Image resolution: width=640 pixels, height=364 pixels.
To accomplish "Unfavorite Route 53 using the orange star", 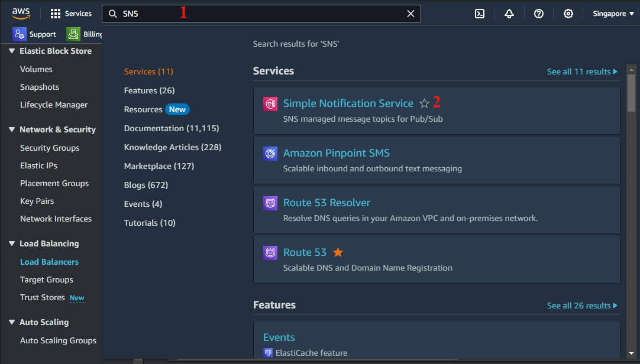I will pyautogui.click(x=338, y=252).
